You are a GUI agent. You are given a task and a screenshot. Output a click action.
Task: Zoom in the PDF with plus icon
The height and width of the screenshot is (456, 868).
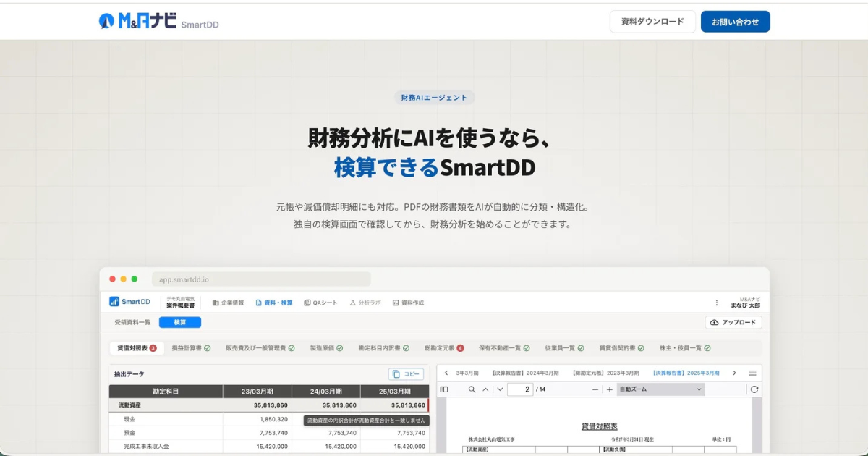point(609,389)
